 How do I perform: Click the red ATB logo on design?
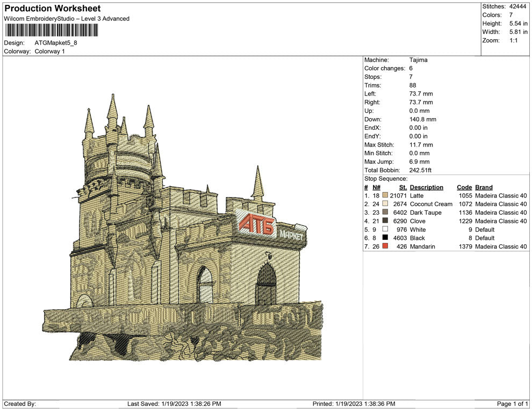tap(256, 224)
